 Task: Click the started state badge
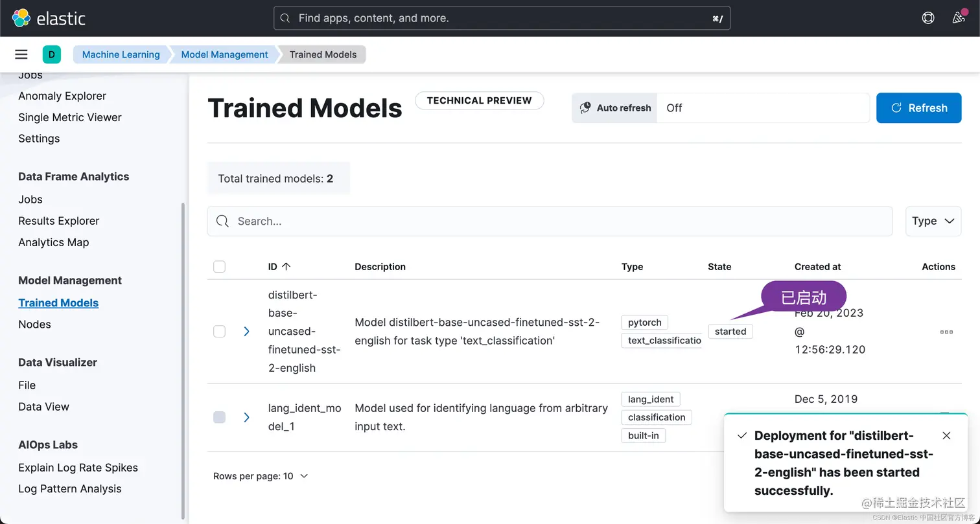[730, 332]
